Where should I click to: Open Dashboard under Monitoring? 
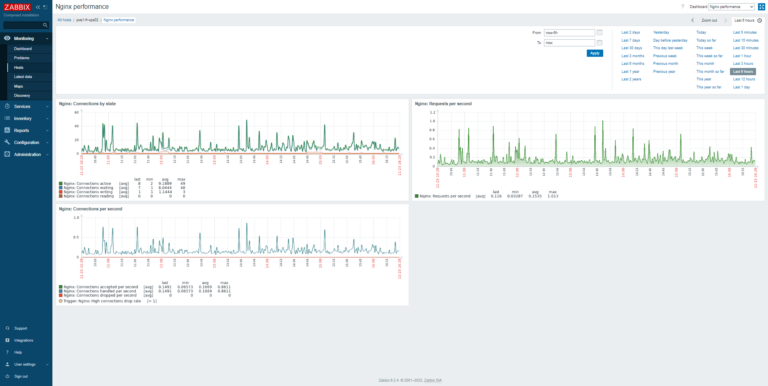pyautogui.click(x=23, y=48)
